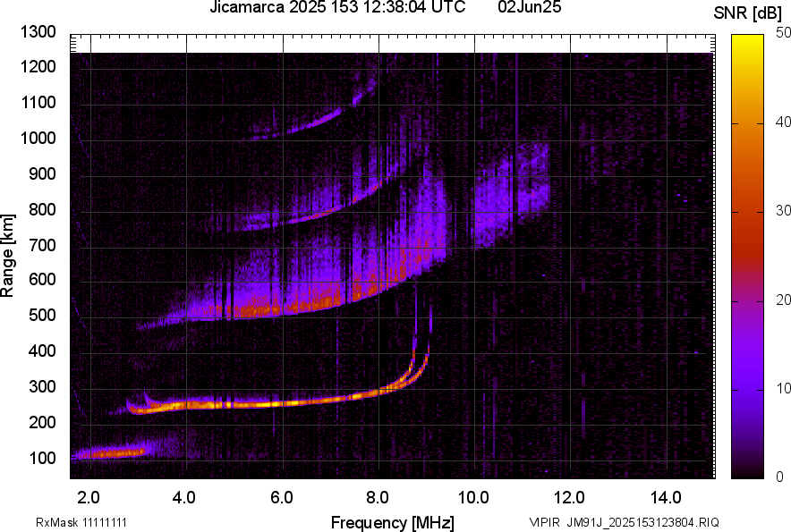Click the 'RxMask 11111111' footer text

pyautogui.click(x=81, y=522)
